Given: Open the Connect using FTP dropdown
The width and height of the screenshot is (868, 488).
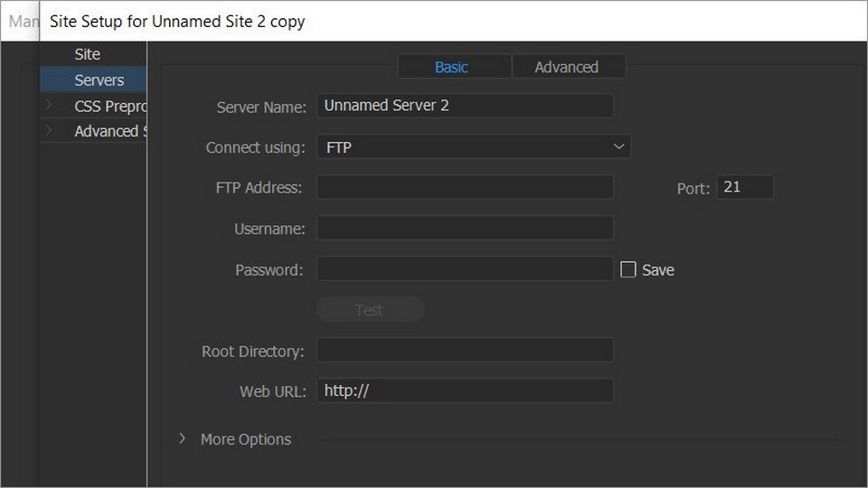Looking at the screenshot, I should (473, 146).
